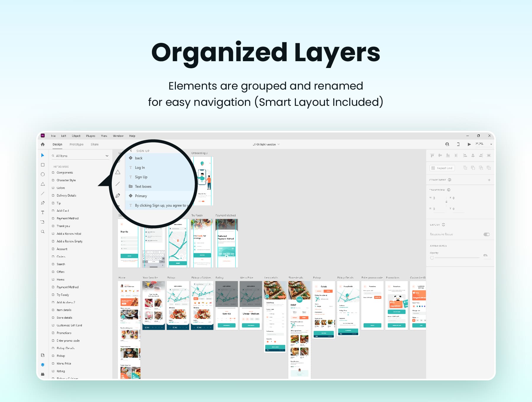Click the Zoom magnifier tool
Viewport: 532px width, 402px height.
pos(43,232)
